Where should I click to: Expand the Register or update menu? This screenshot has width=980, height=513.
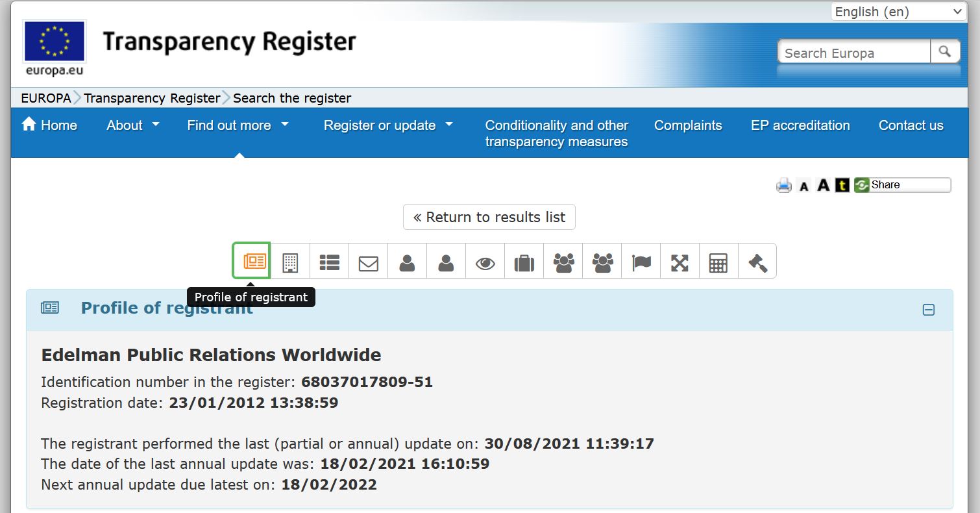(387, 125)
